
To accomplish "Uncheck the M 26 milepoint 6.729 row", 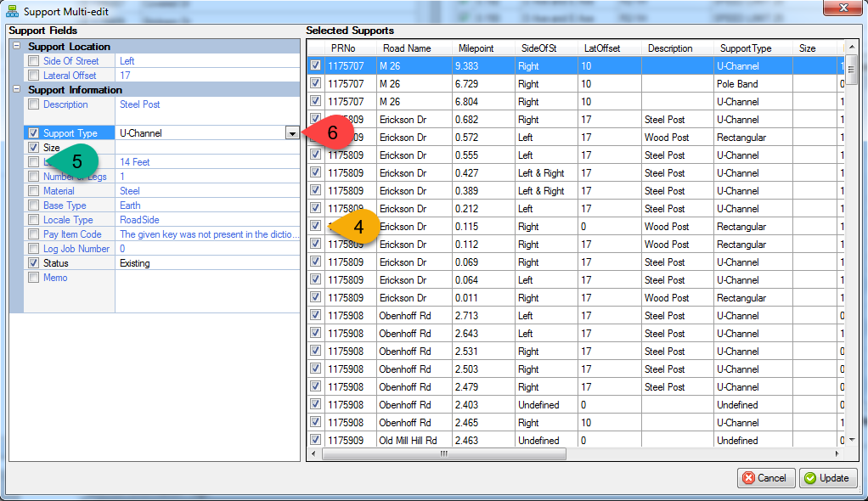I will point(316,83).
